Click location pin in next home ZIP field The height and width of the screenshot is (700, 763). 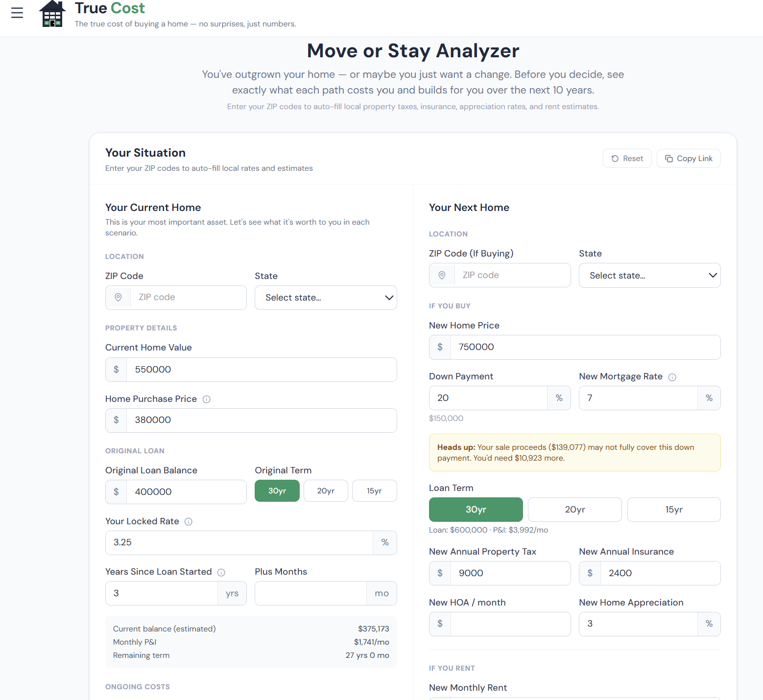[442, 275]
